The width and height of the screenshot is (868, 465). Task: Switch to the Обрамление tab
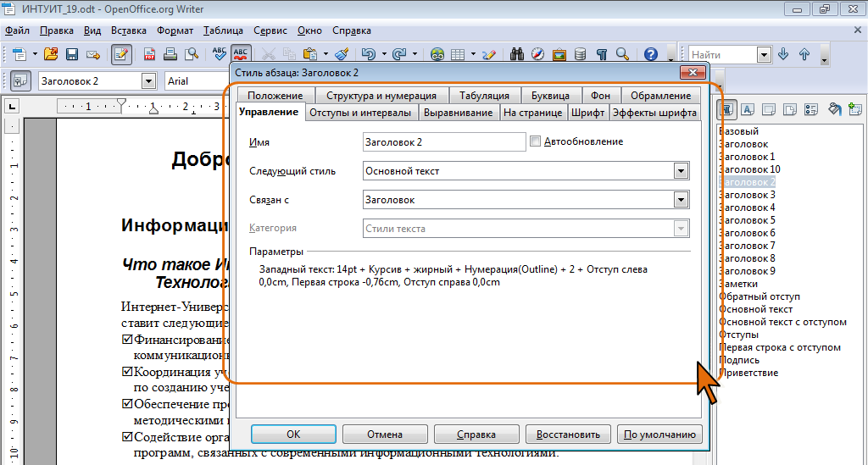(661, 96)
